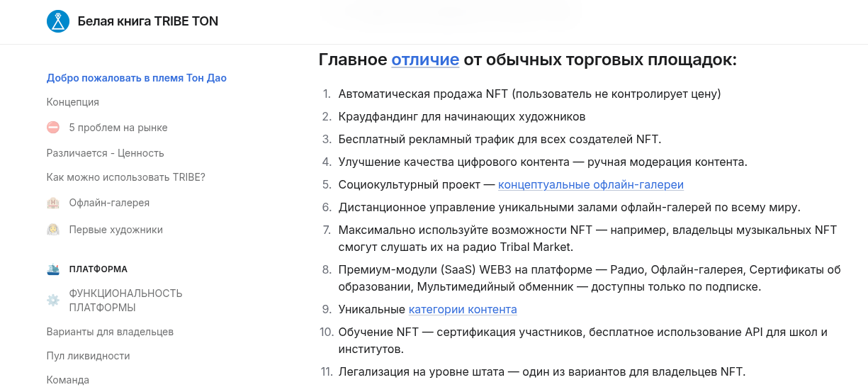
Task: Go to Пул ликвидности page
Action: pyautogui.click(x=89, y=356)
